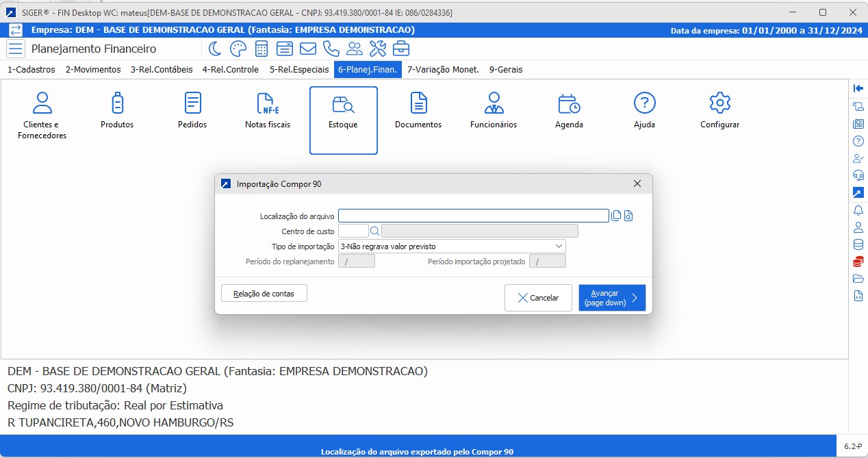Click the headset support icon in the sidebar
This screenshot has height=458, width=868.
tap(858, 175)
